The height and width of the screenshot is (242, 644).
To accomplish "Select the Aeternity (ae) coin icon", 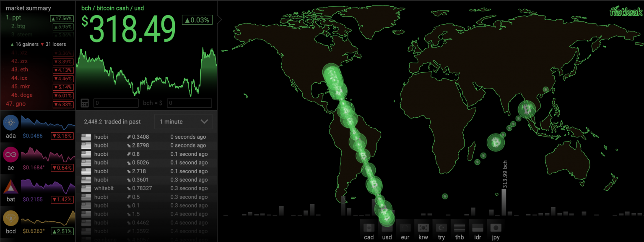I will (x=10, y=155).
